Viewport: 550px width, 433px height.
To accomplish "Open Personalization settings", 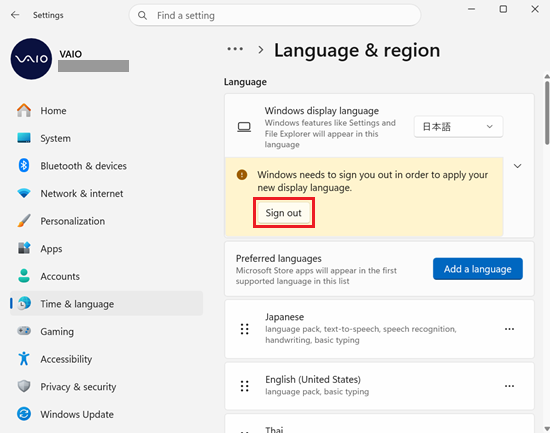I will 106,221.
